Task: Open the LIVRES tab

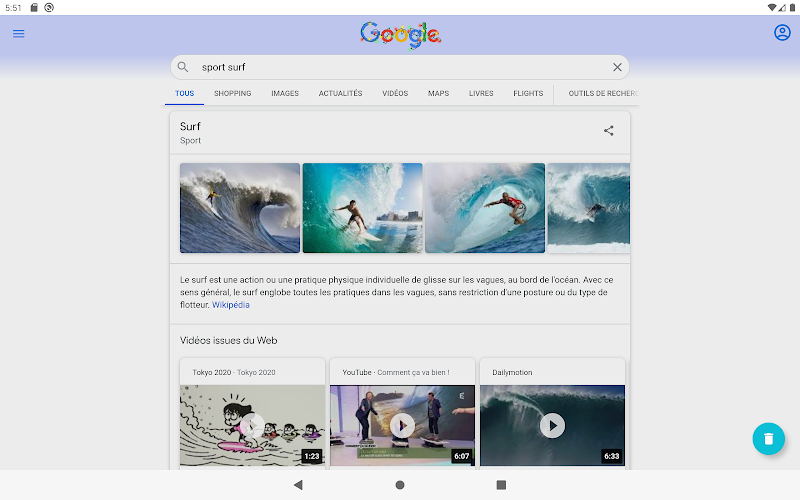Action: point(481,93)
